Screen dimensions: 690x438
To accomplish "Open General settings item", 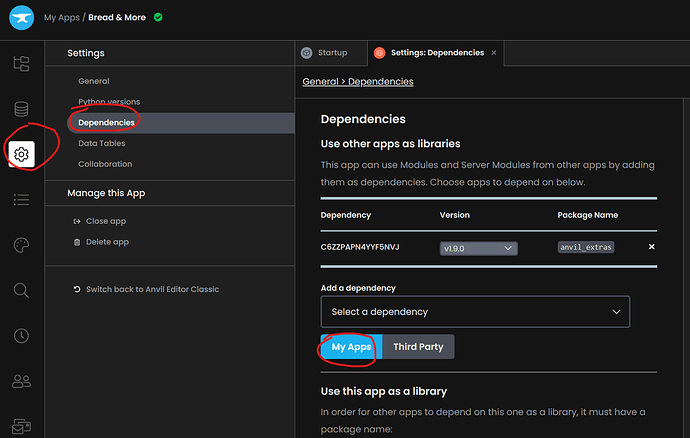I will pyautogui.click(x=94, y=81).
